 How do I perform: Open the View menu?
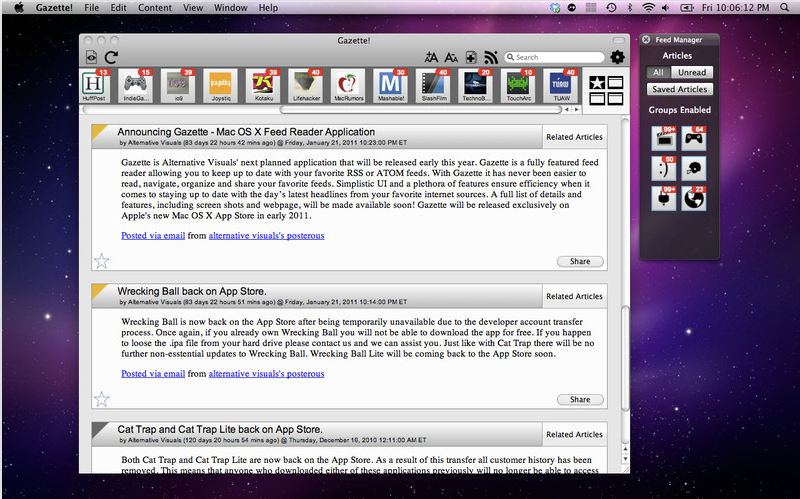[x=193, y=8]
